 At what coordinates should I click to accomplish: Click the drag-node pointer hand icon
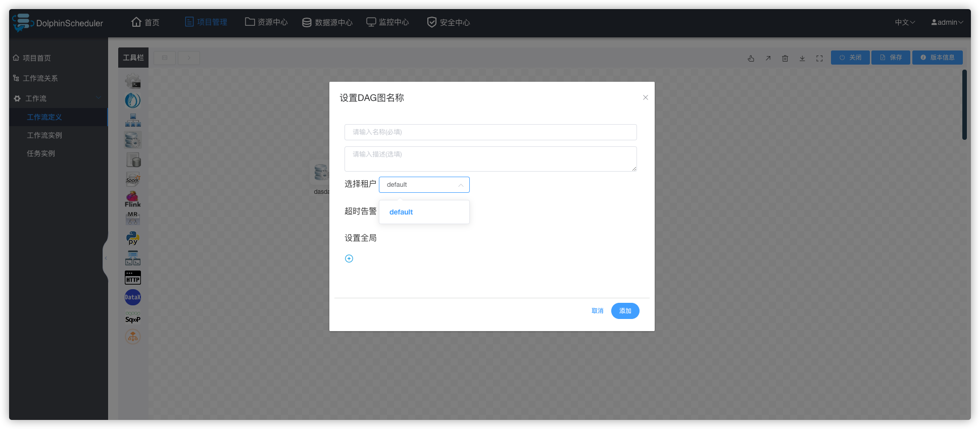coord(751,58)
